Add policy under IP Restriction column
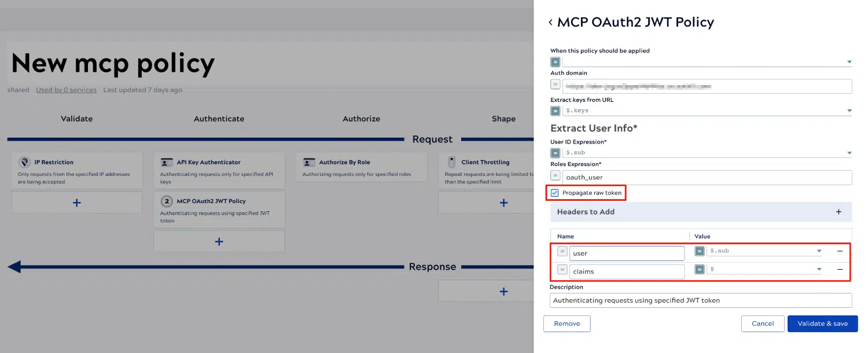 77,203
